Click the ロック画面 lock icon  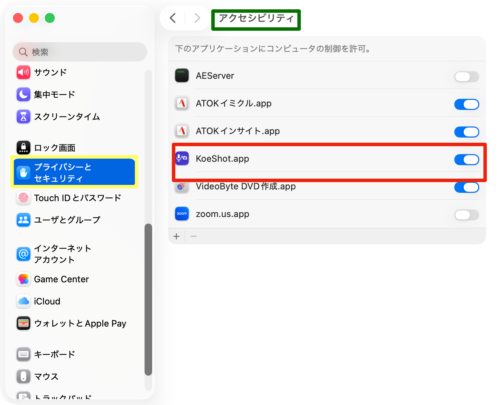23,147
